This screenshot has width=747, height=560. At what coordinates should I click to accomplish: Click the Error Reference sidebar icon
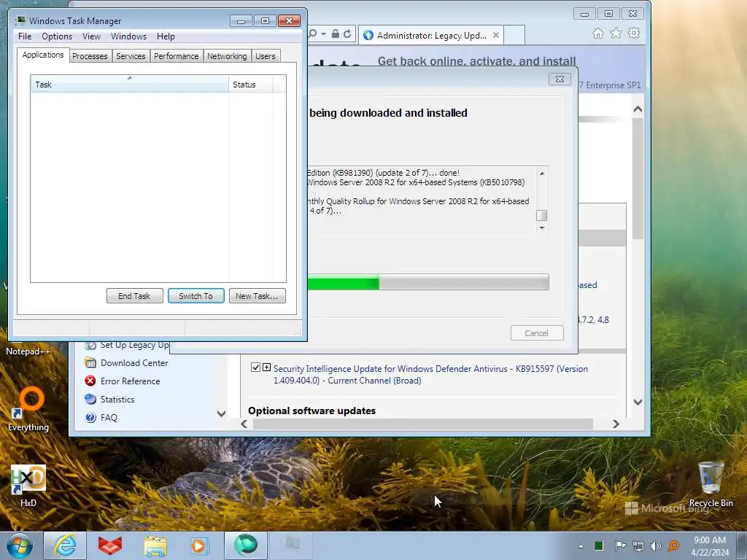coord(90,381)
